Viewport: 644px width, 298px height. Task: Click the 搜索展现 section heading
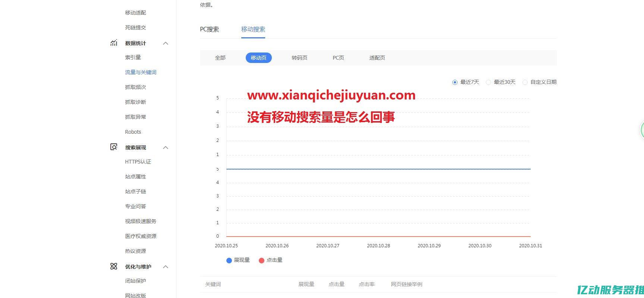point(135,148)
